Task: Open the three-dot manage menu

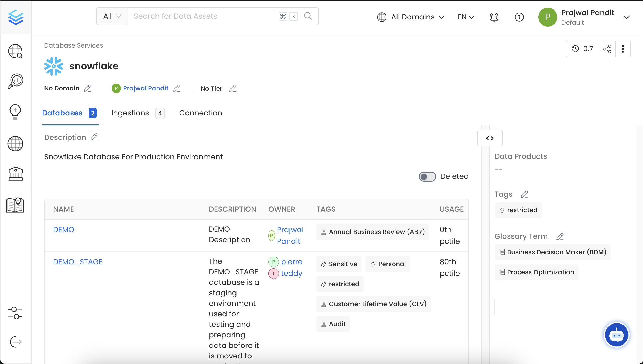Action: [623, 49]
